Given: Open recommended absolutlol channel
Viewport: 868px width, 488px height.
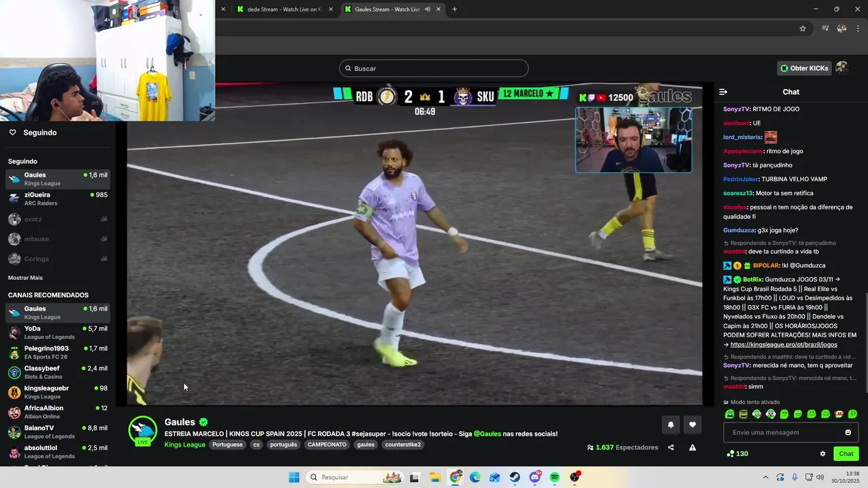Looking at the screenshot, I should [58, 451].
